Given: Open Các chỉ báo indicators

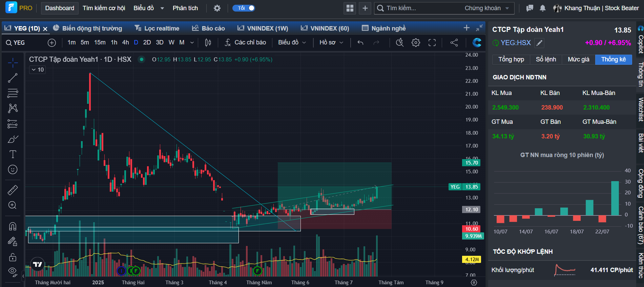Looking at the screenshot, I should point(246,42).
